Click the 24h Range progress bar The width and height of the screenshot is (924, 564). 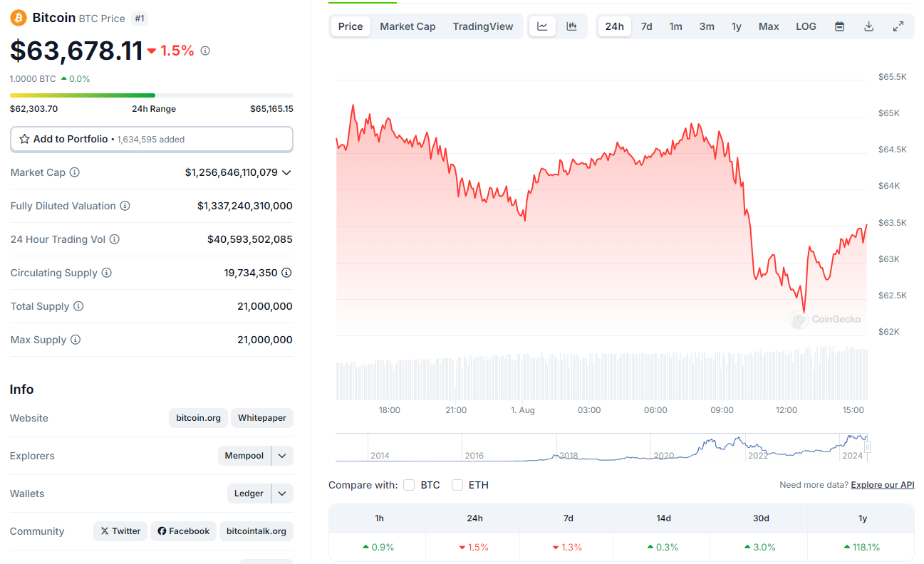point(152,95)
